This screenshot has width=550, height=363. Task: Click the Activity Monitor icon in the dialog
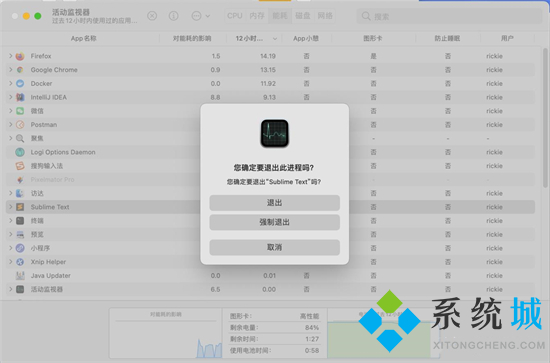[x=274, y=133]
